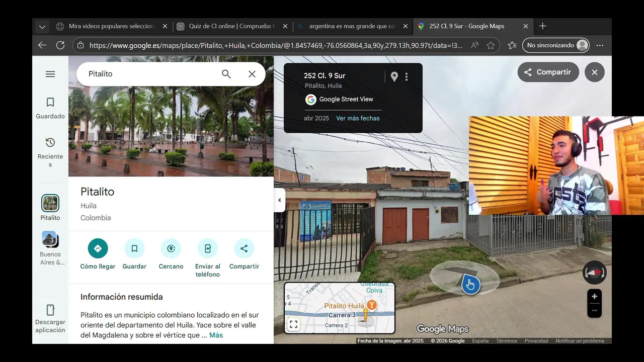Click the 'Información resumida' heading
The width and height of the screenshot is (644, 362).
[x=122, y=297]
